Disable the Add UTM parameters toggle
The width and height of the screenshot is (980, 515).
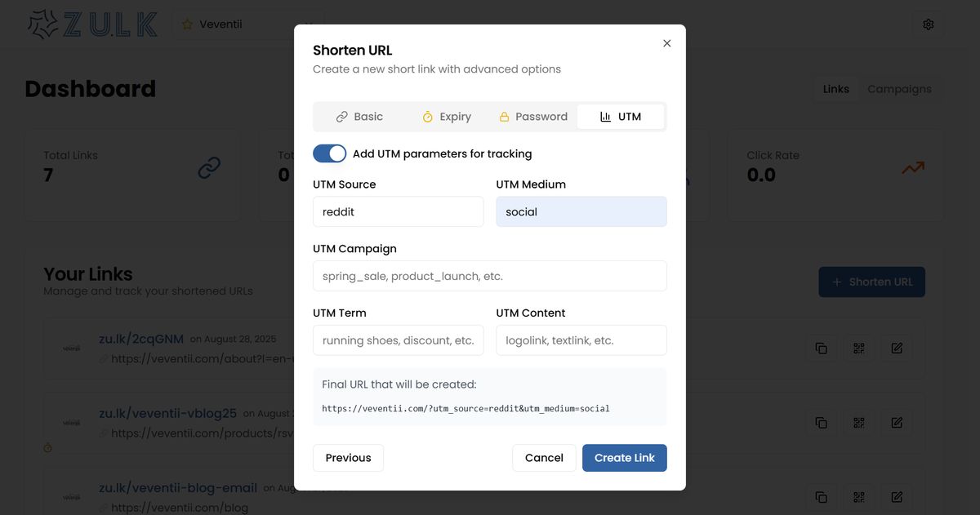pyautogui.click(x=329, y=153)
